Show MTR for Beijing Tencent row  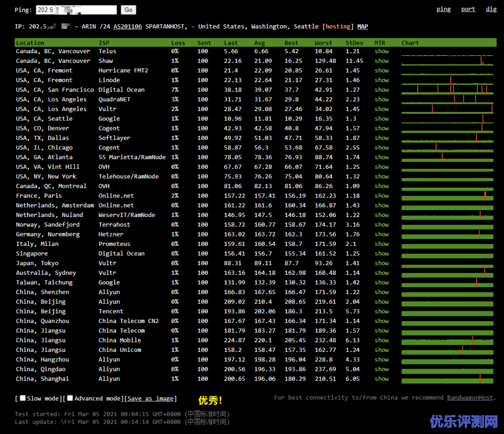[x=382, y=311]
